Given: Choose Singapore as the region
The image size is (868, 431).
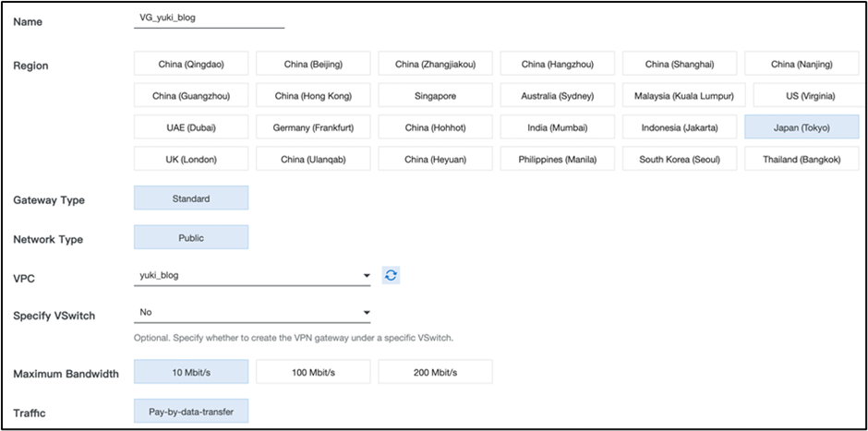Looking at the screenshot, I should (435, 96).
